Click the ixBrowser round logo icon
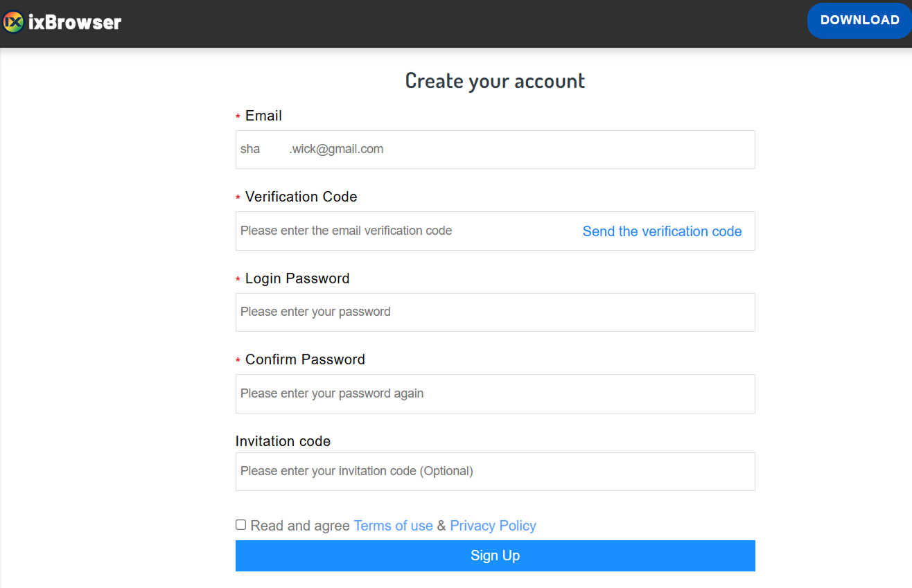This screenshot has width=912, height=588. click(x=13, y=22)
